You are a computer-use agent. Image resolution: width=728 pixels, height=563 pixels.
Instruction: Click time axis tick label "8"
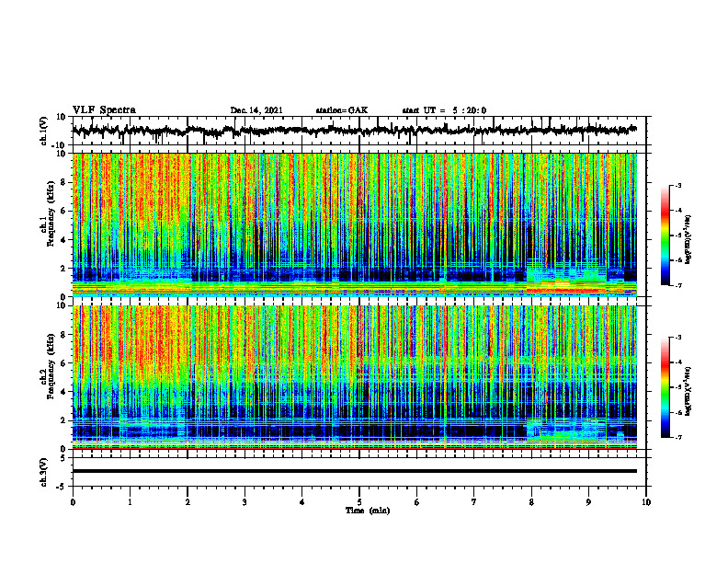click(531, 502)
